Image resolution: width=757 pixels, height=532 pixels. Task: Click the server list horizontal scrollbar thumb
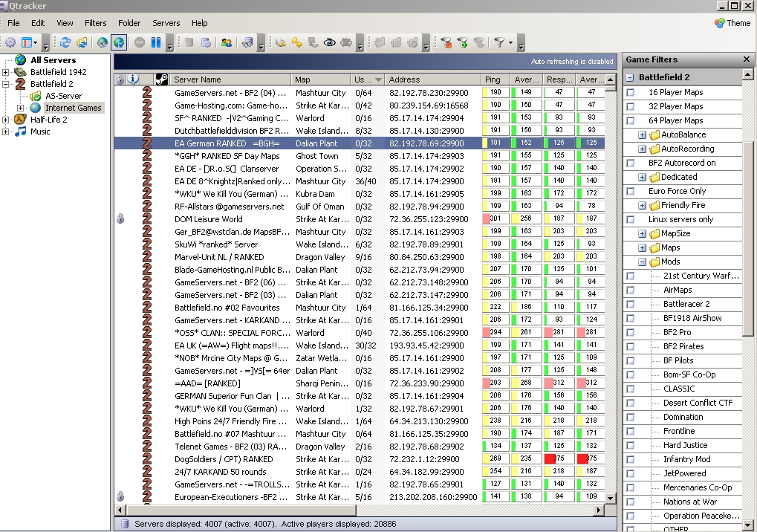pos(241,510)
